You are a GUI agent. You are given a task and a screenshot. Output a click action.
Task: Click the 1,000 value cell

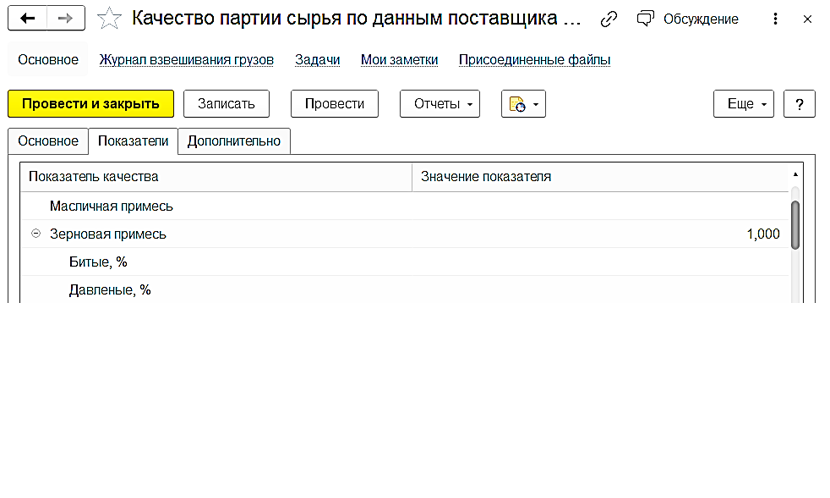click(600, 234)
